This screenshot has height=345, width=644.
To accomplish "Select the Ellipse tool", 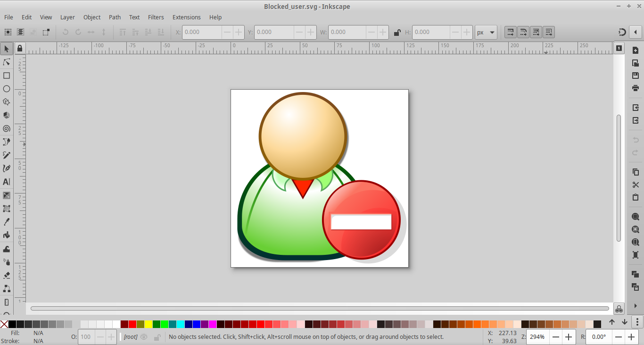I will coord(7,89).
